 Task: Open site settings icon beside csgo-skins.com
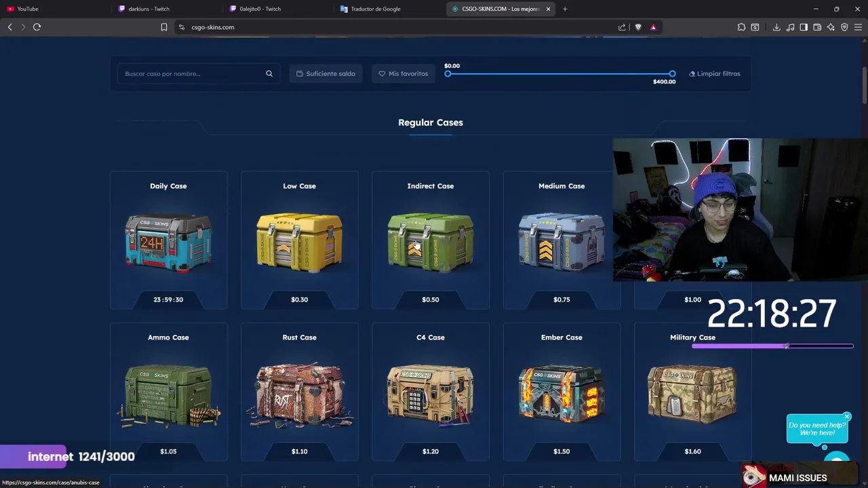pos(181,27)
